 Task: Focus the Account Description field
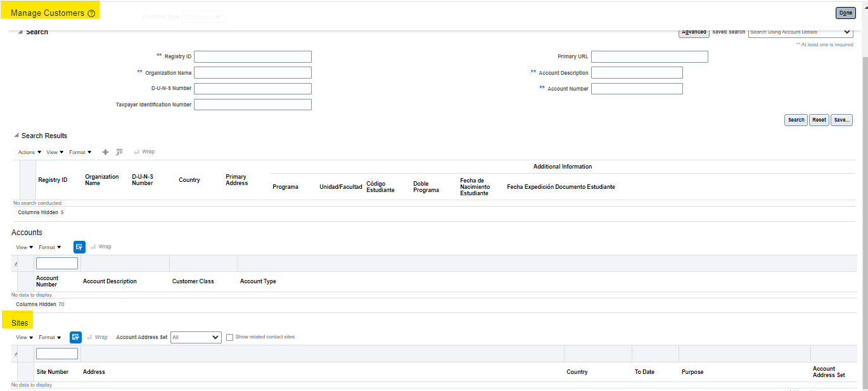(x=637, y=73)
